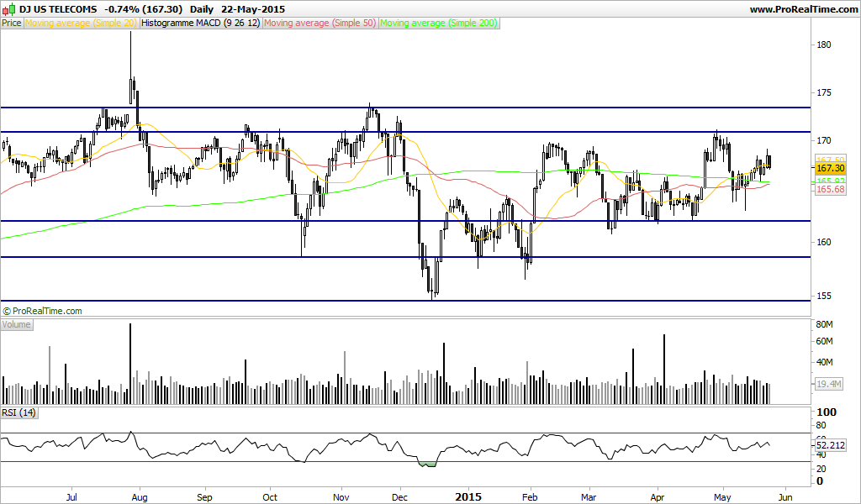861x504 pixels.
Task: Click the Daily timeframe label
Action: (x=202, y=9)
